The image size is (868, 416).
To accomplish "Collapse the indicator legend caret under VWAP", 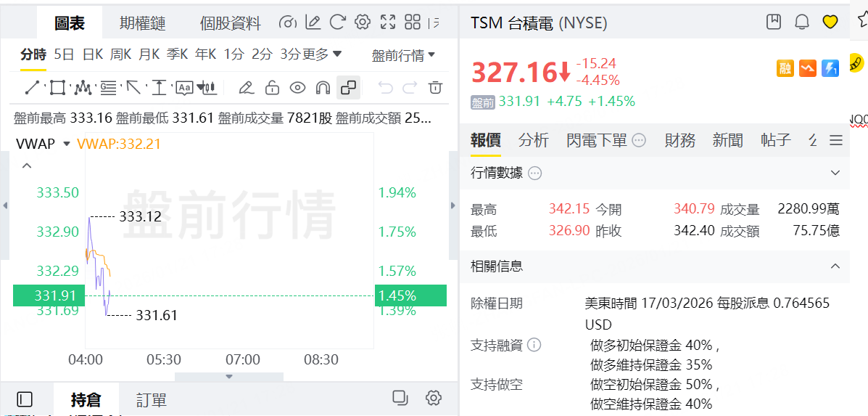I will coord(27,166).
